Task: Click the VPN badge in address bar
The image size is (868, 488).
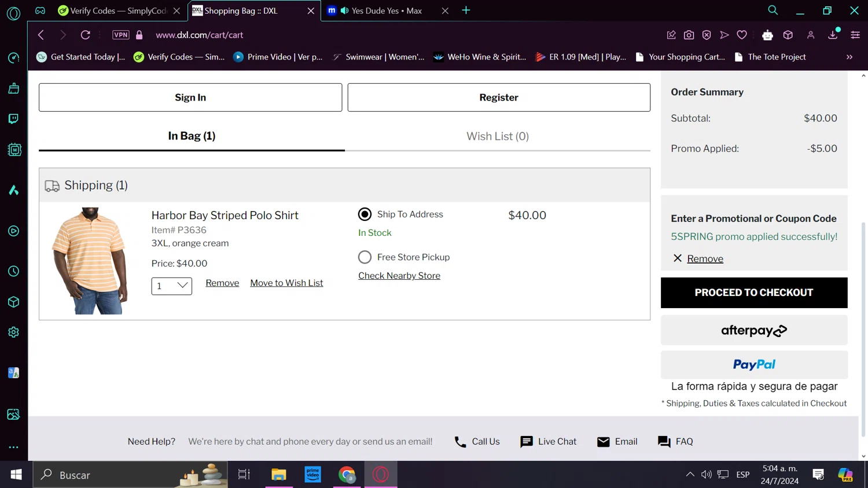Action: [x=121, y=35]
